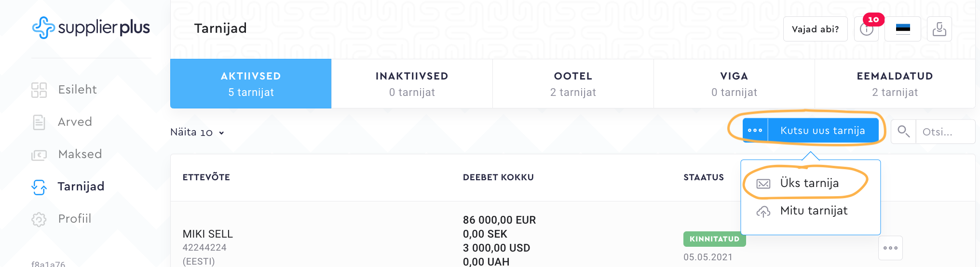Open the Esileht dashboard page
This screenshot has height=267, width=980.
pyautogui.click(x=77, y=90)
